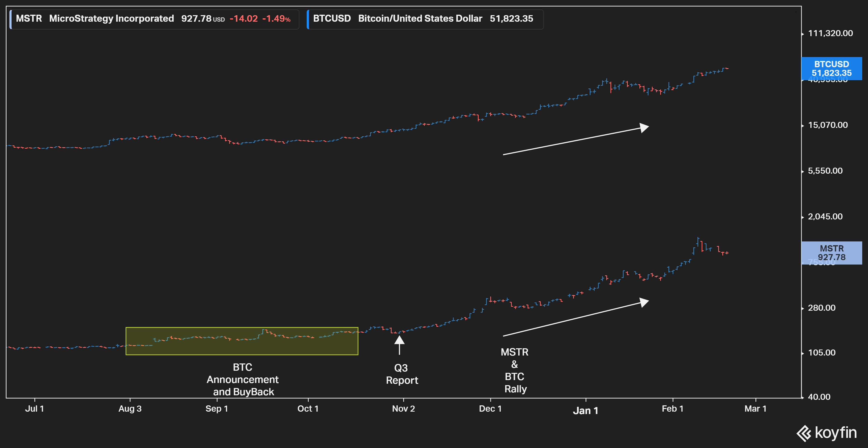Click the BTCUSD price 51,823.35 in legend

511,19
